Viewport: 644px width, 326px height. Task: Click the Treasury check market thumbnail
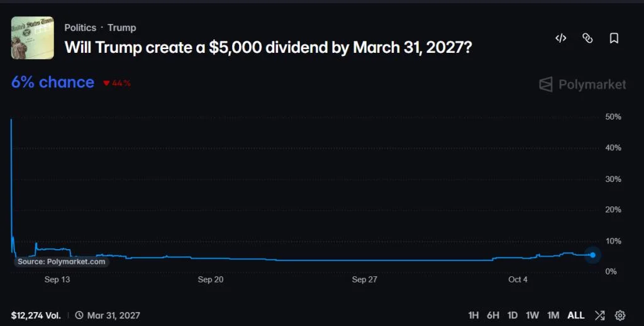tap(33, 38)
